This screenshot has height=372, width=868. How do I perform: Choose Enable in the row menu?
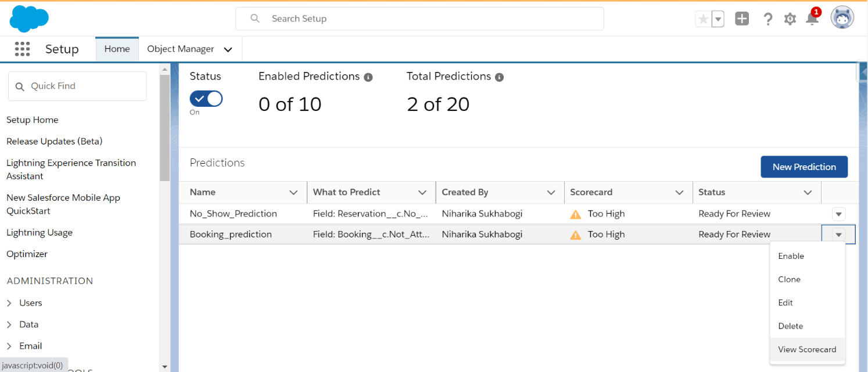791,256
